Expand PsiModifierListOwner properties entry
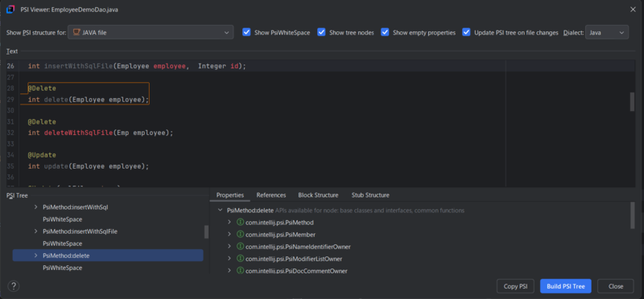The image size is (644, 299). 229,259
